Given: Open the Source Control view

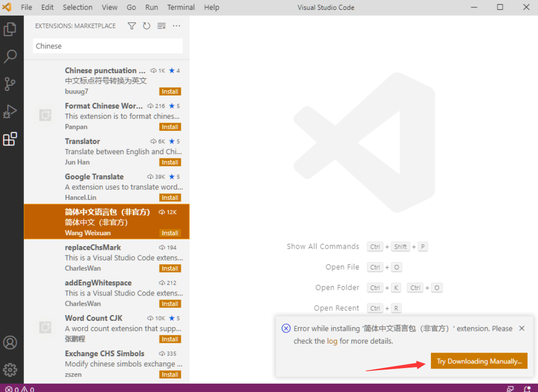Looking at the screenshot, I should click(10, 84).
